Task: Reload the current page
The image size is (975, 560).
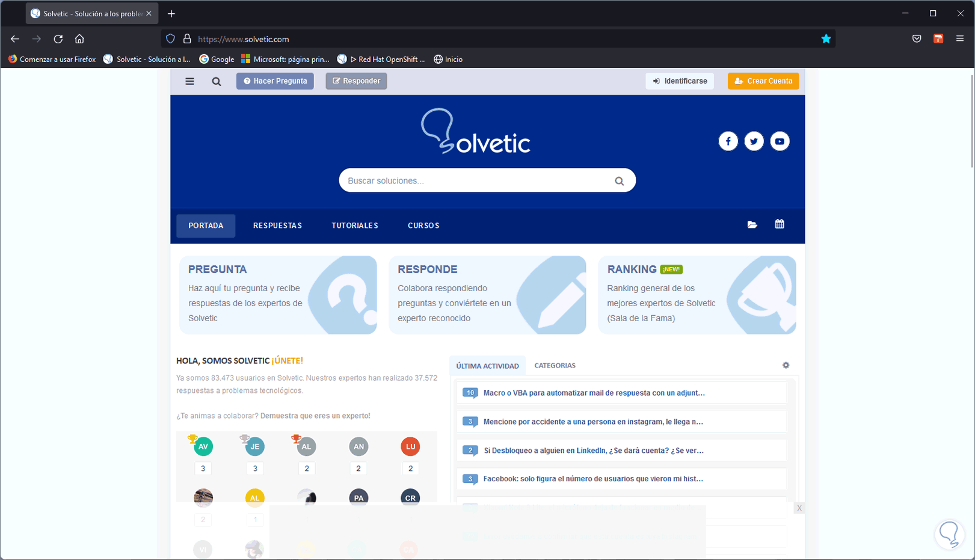Action: pyautogui.click(x=58, y=39)
